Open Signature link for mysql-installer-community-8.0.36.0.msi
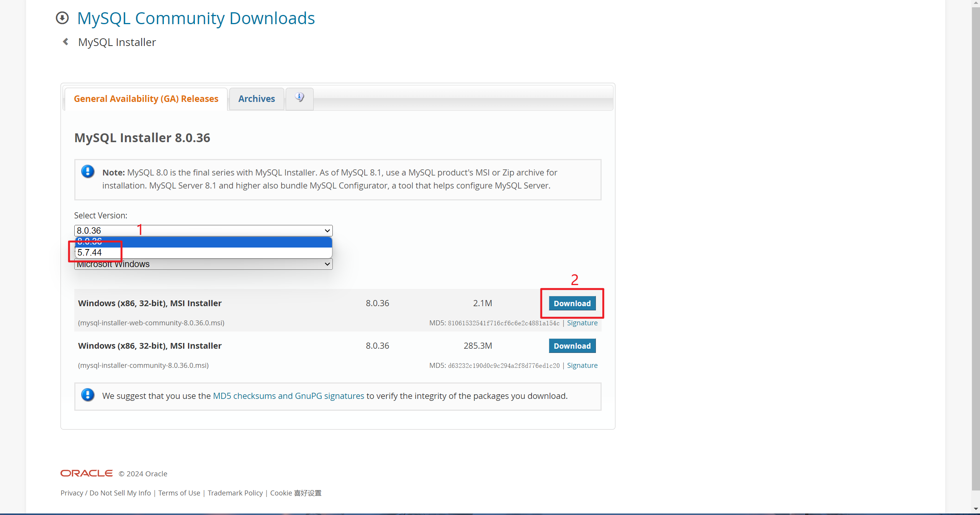 582,365
